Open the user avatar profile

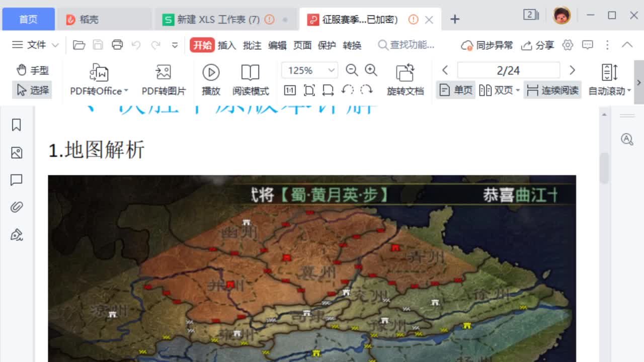pyautogui.click(x=562, y=16)
